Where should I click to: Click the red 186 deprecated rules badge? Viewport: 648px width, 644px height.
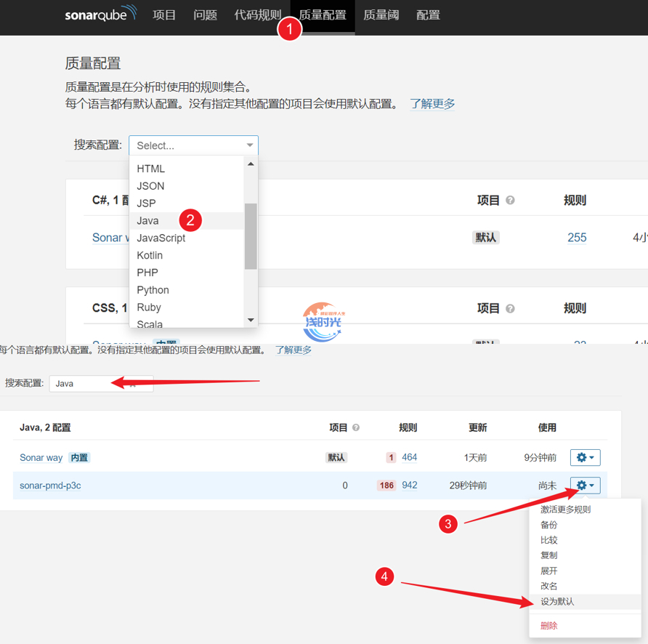386,486
